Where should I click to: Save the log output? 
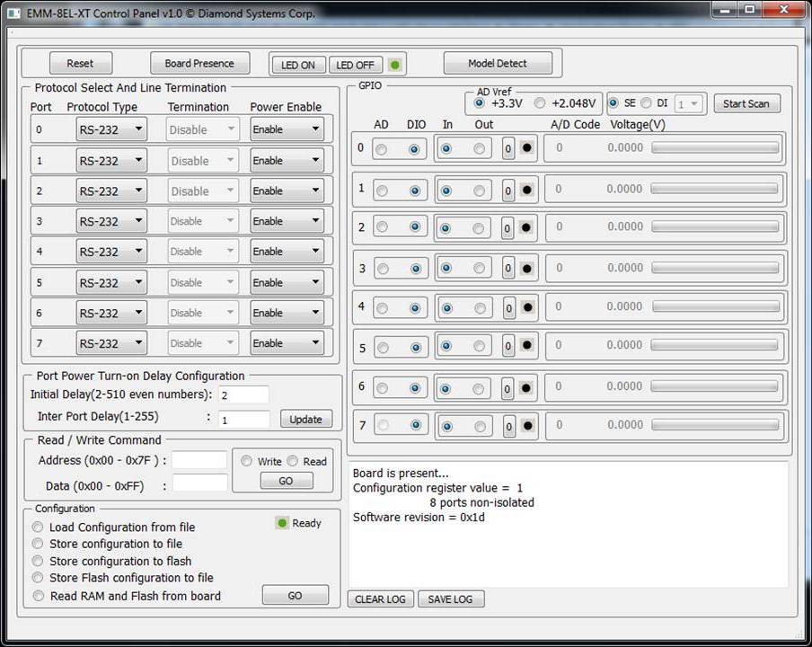point(451,598)
